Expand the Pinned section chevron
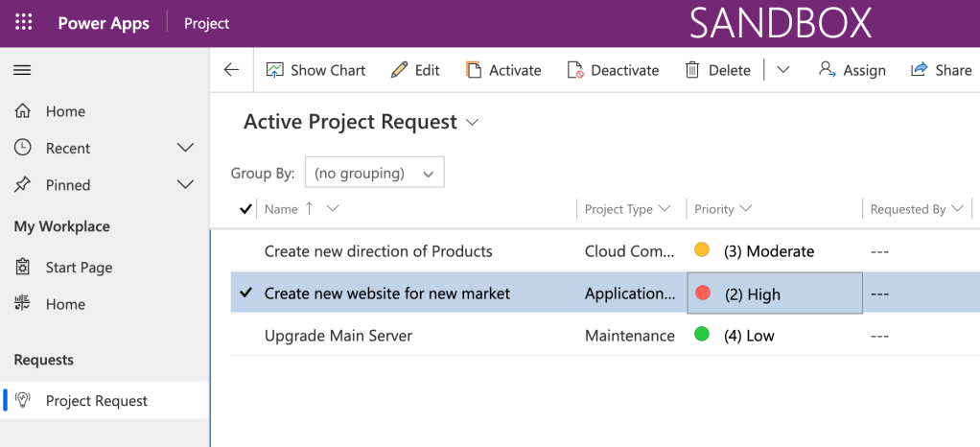This screenshot has height=447, width=980. coord(186,184)
